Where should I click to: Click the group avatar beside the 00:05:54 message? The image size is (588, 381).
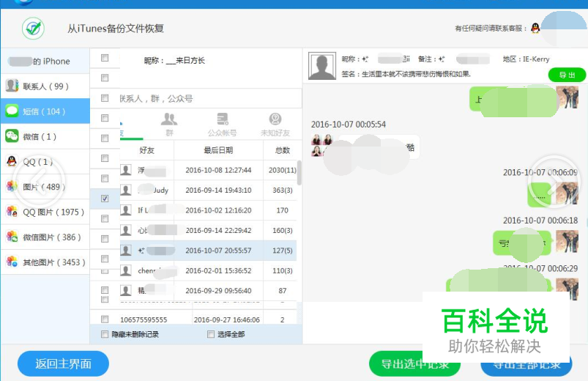tap(321, 145)
